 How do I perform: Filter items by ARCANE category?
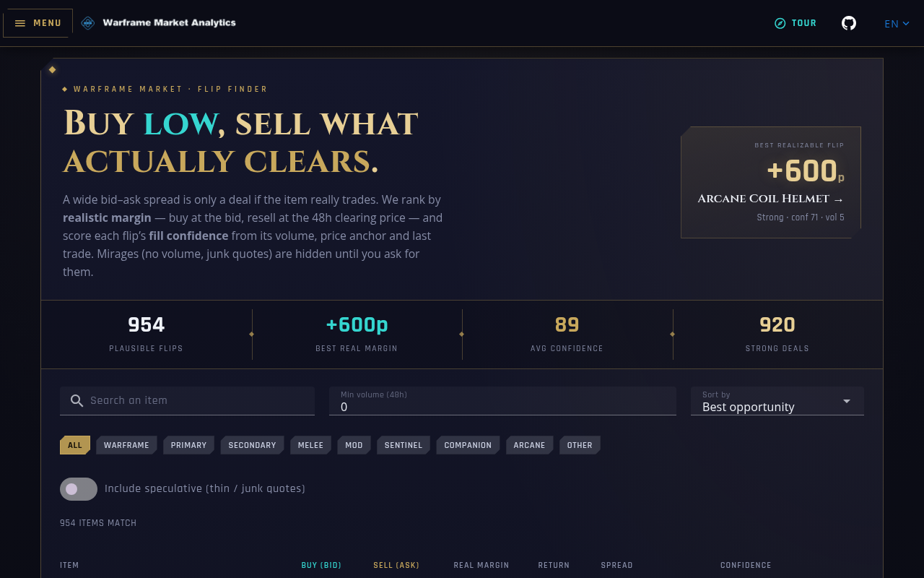point(529,445)
